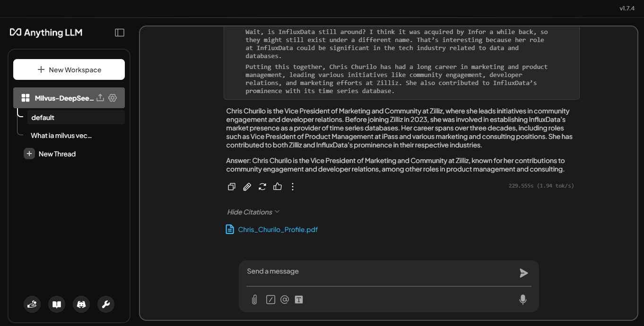
Task: Open more actions three-dot menu
Action: 293,187
